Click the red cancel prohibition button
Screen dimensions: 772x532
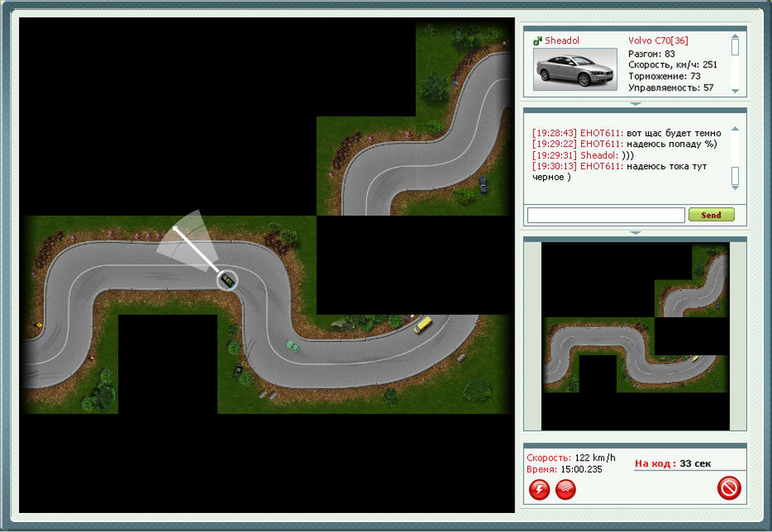click(x=729, y=488)
